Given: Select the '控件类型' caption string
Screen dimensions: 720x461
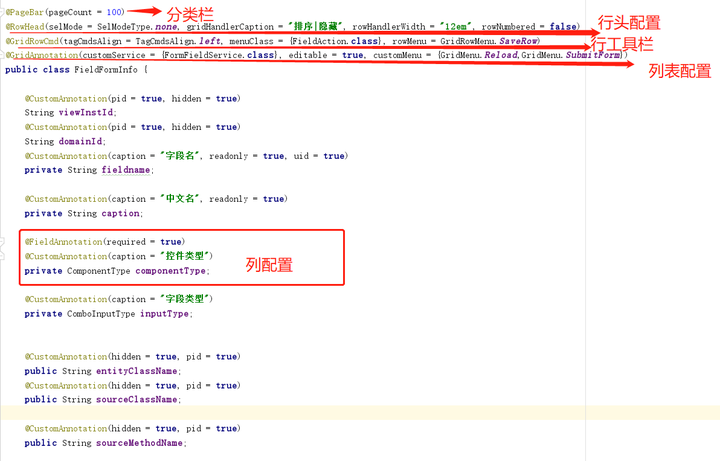Looking at the screenshot, I should 185,256.
